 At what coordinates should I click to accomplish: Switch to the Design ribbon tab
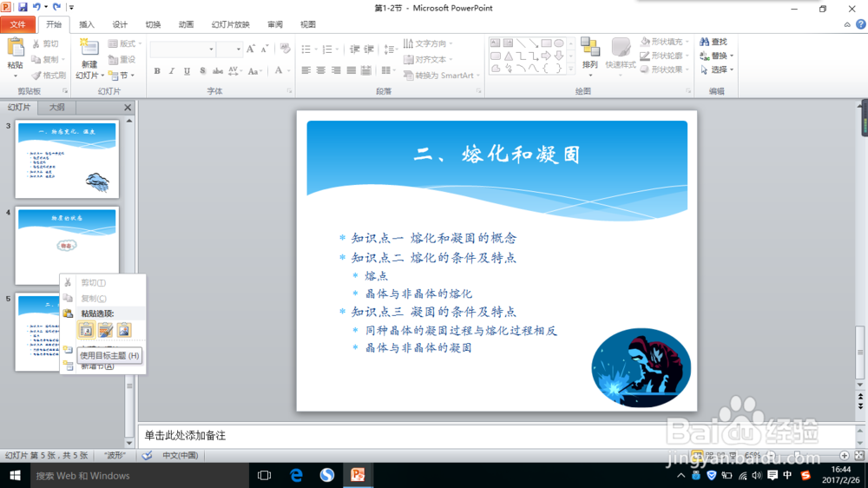point(120,24)
